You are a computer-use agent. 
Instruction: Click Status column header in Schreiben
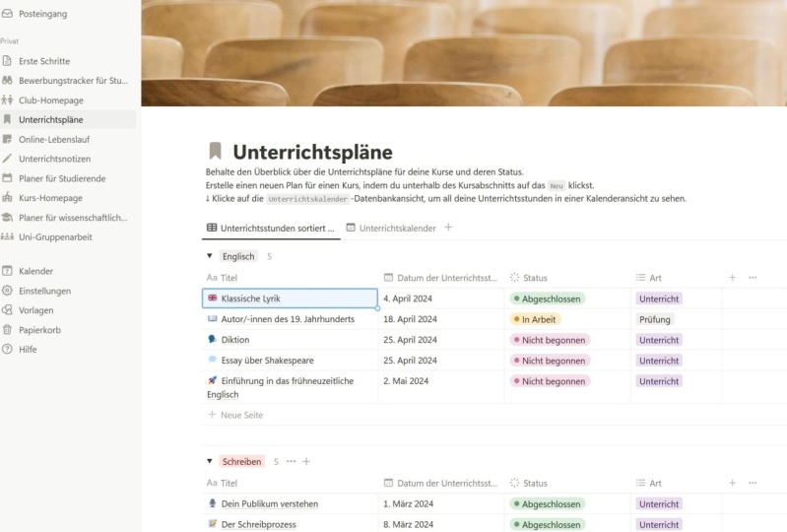click(x=567, y=483)
